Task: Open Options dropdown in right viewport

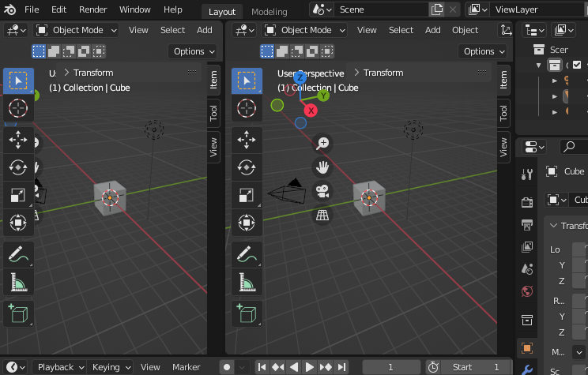Action: point(484,51)
